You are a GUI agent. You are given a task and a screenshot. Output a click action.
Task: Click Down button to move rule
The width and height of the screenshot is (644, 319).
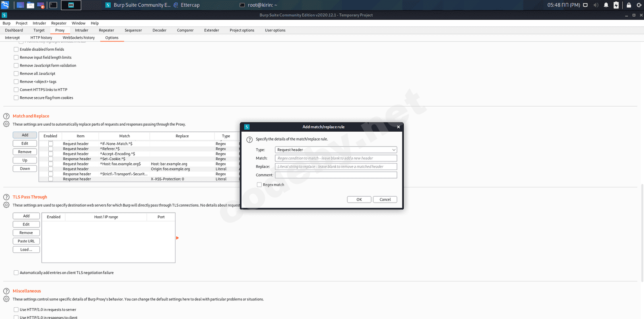[25, 169]
